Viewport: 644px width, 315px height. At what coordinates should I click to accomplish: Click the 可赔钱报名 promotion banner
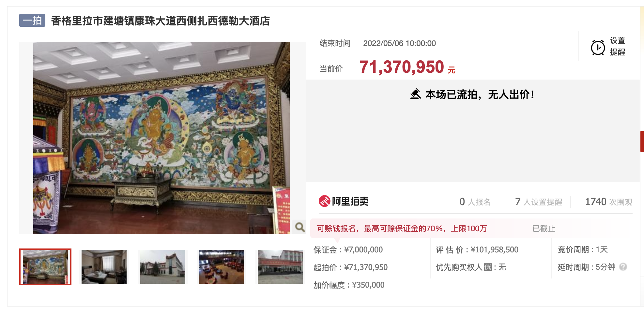(x=402, y=229)
